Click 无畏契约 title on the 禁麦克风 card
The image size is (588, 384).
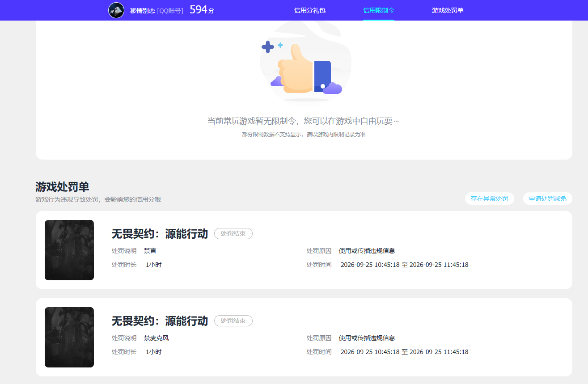point(160,321)
